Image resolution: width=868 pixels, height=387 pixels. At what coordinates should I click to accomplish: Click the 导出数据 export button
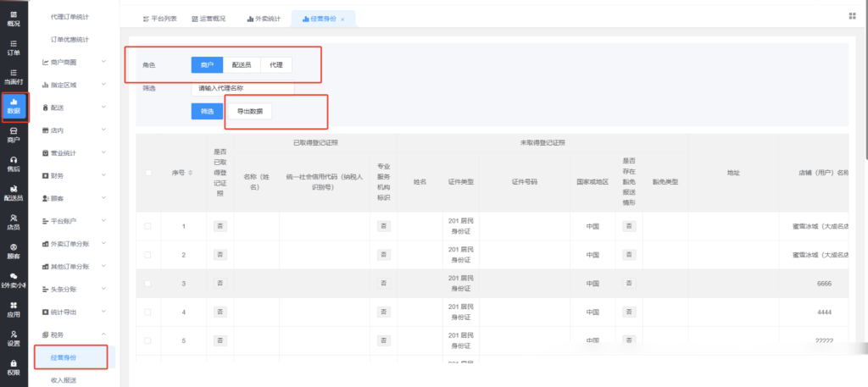pyautogui.click(x=249, y=111)
